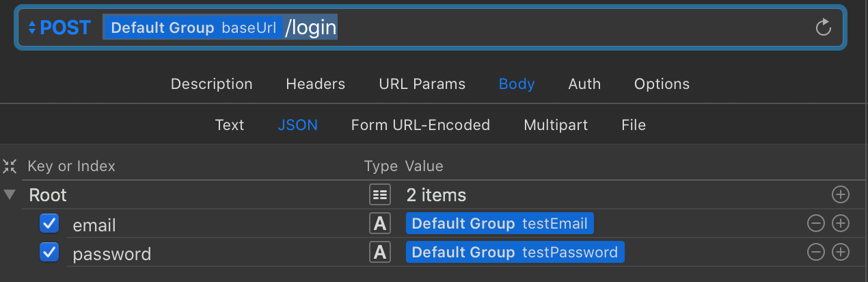868x282 pixels.
Task: Switch to the Headers tab
Action: point(315,84)
